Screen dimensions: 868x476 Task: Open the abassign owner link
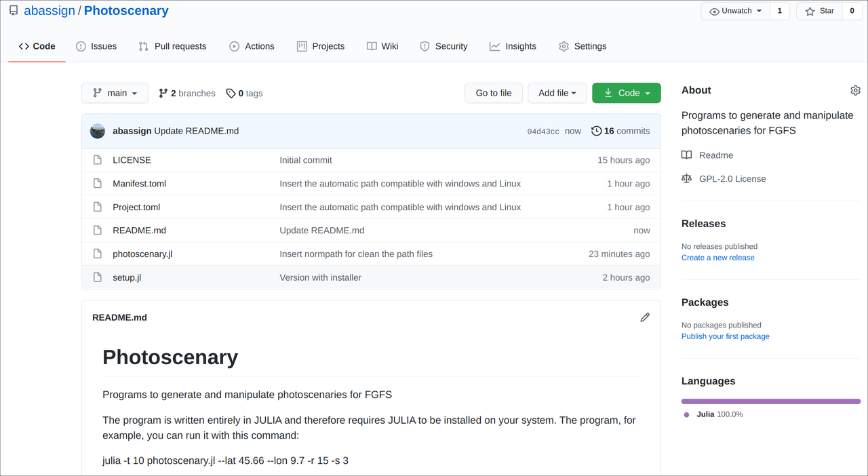click(50, 11)
